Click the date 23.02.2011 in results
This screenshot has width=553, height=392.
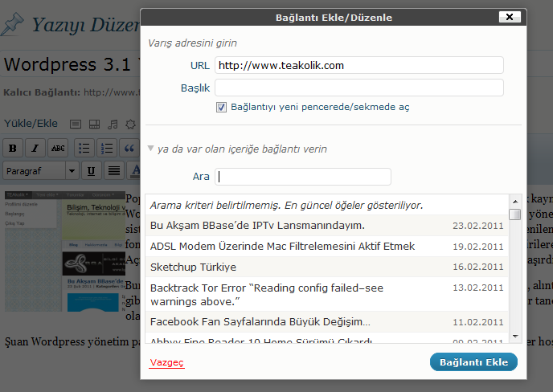tap(478, 226)
